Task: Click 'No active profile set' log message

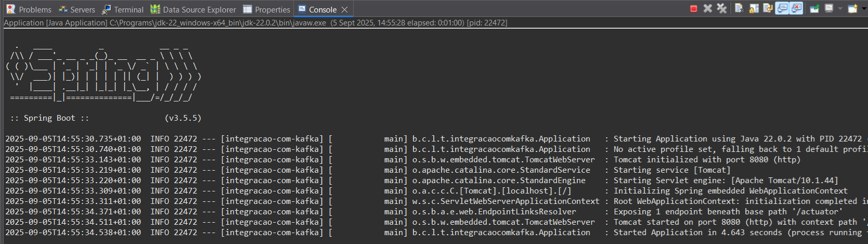Action: pos(740,149)
